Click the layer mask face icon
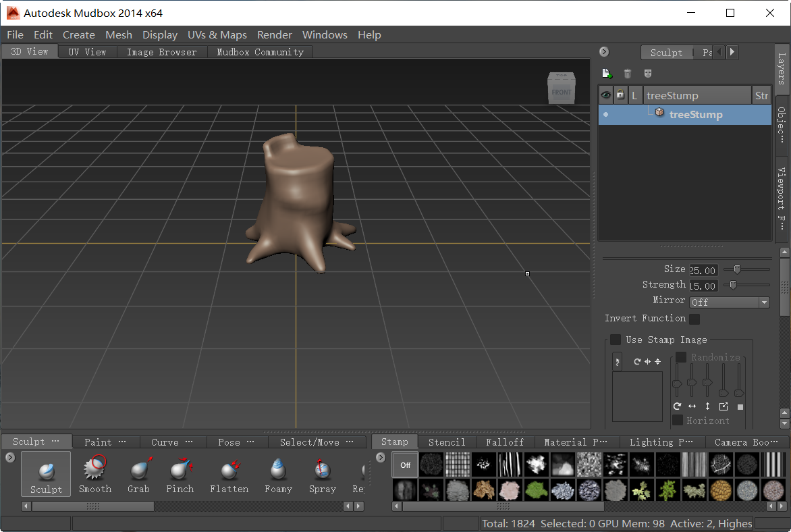This screenshot has height=532, width=791. coord(648,74)
